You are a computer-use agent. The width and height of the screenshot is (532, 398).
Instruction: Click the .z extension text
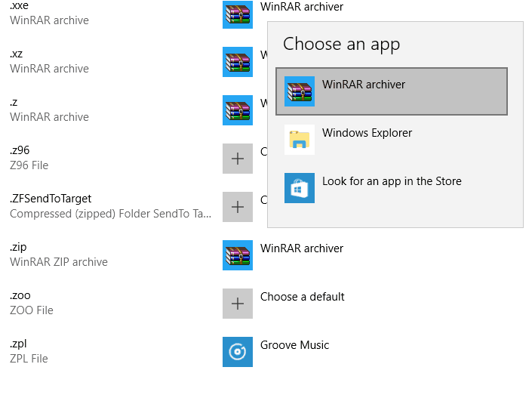(14, 102)
